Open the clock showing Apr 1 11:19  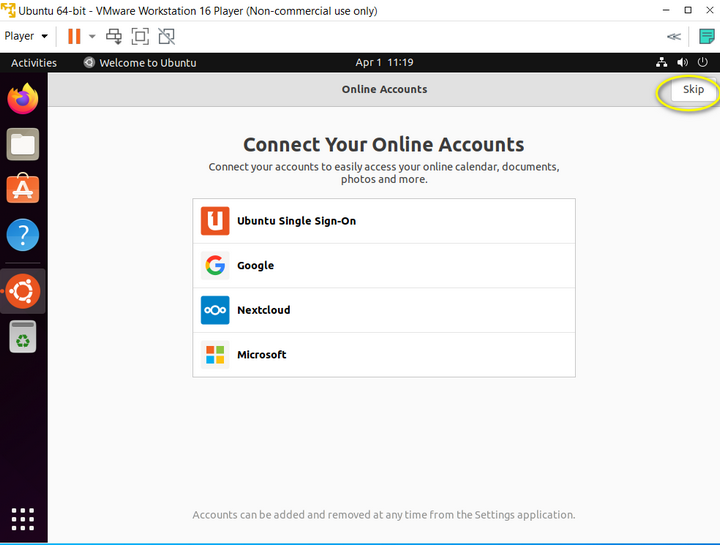[x=384, y=62]
